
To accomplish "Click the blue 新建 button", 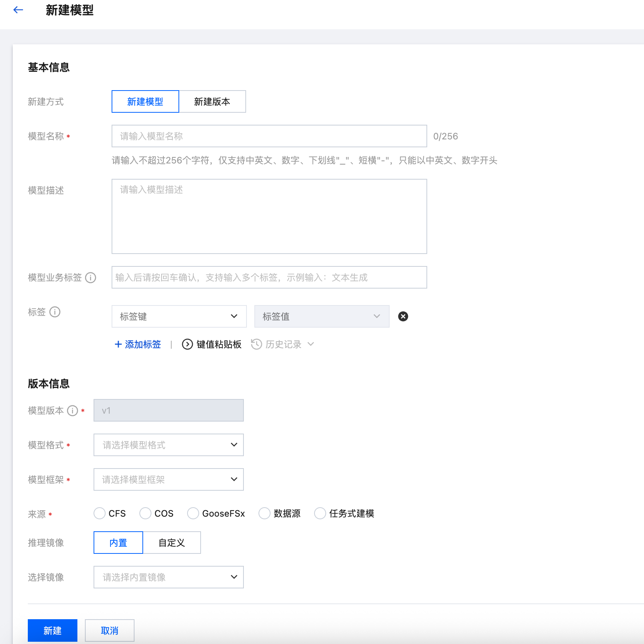I will click(x=53, y=630).
